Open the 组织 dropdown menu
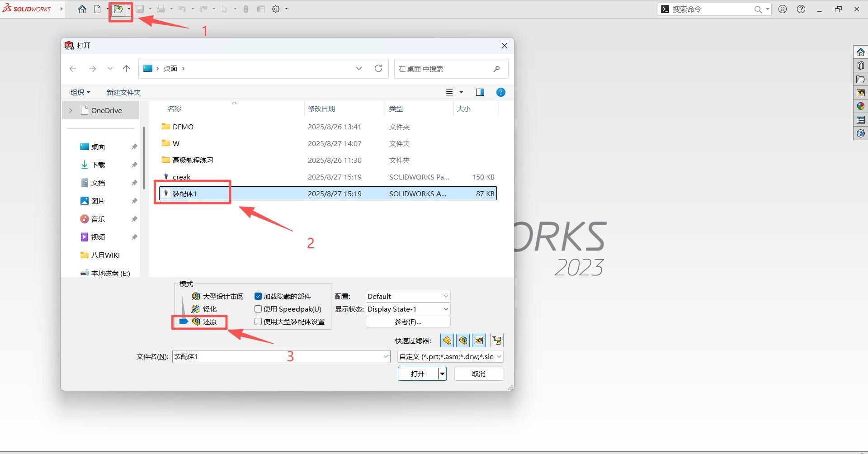 [80, 92]
